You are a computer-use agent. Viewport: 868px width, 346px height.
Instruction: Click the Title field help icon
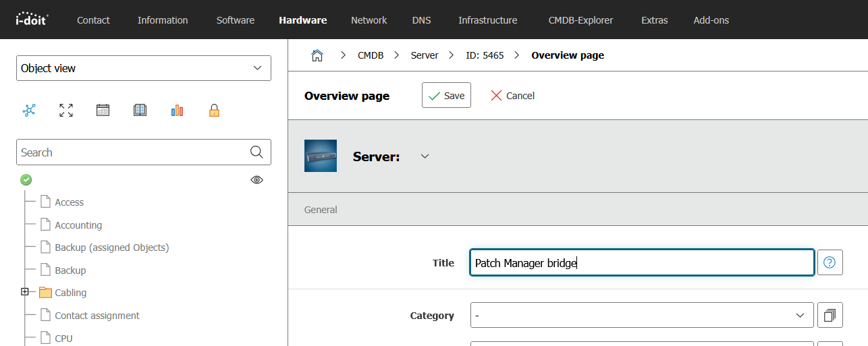tap(830, 262)
